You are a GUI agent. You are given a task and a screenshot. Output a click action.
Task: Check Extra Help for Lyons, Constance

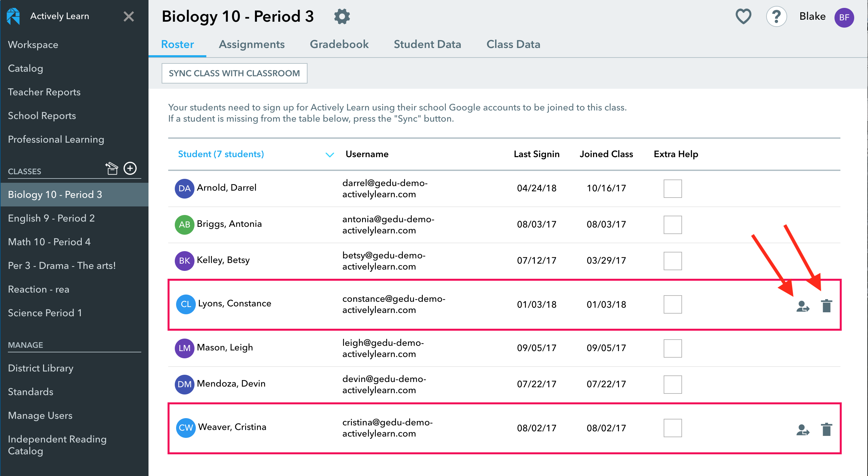(673, 304)
